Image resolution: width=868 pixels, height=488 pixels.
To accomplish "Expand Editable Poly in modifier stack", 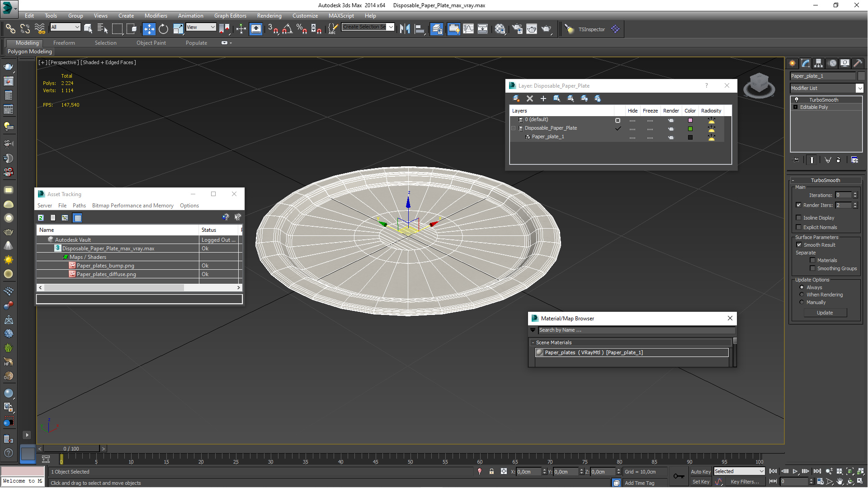I will click(x=796, y=107).
